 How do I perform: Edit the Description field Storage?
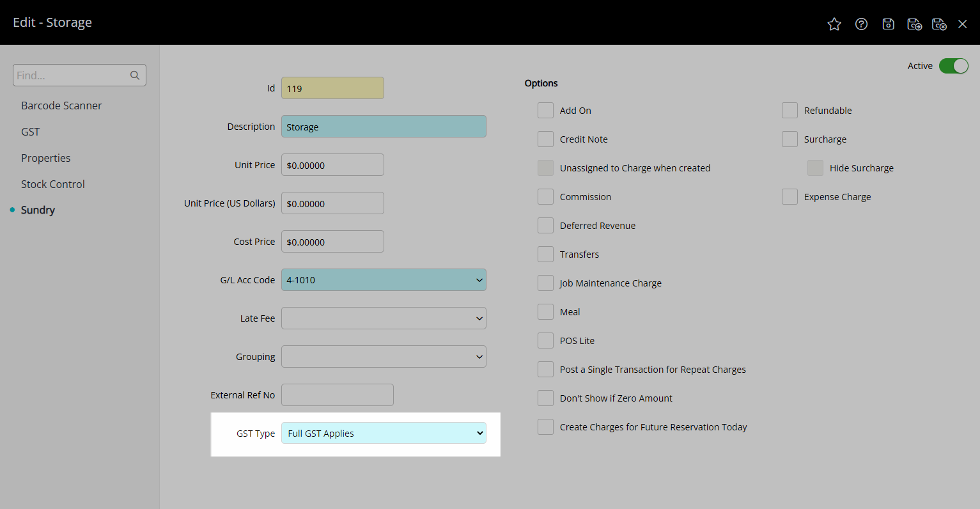(x=384, y=127)
